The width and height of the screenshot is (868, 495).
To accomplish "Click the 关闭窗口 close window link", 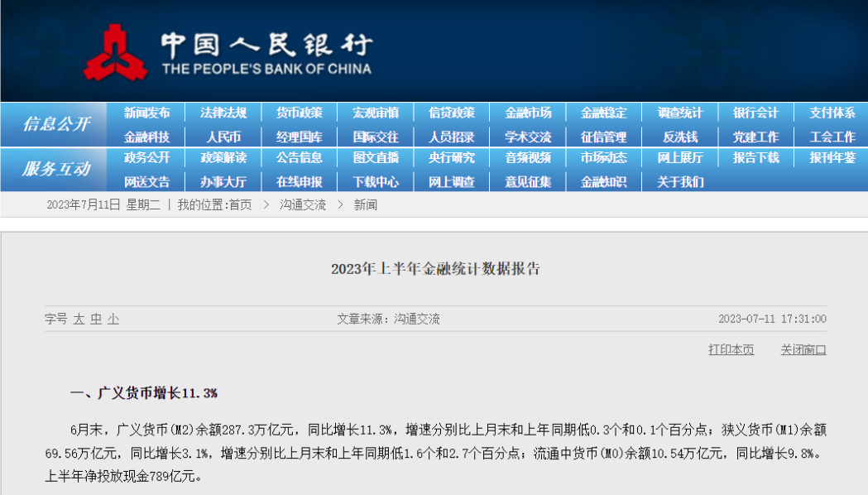I will coord(803,349).
